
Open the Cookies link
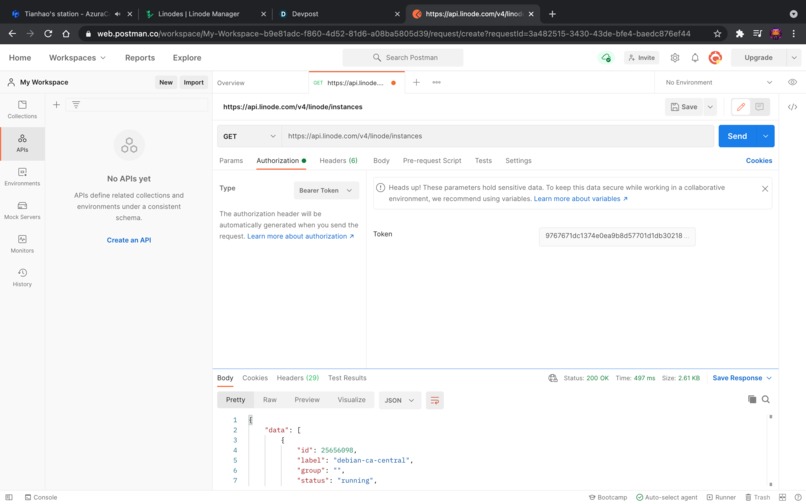pos(759,160)
